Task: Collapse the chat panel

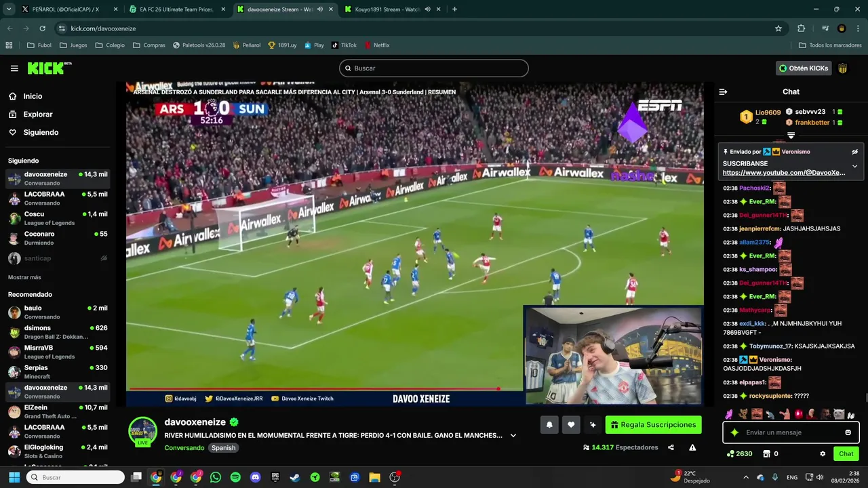Action: (x=723, y=91)
